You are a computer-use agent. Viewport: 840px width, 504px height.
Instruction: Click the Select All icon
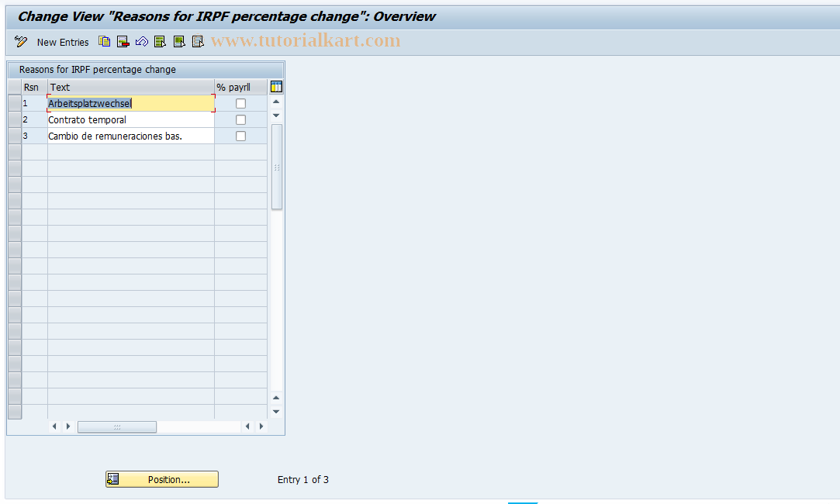(161, 41)
